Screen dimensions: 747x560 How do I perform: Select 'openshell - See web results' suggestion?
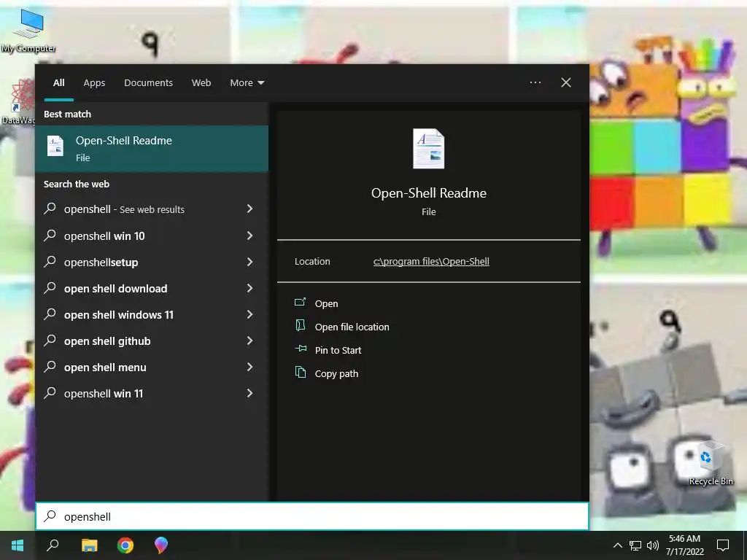pyautogui.click(x=152, y=209)
